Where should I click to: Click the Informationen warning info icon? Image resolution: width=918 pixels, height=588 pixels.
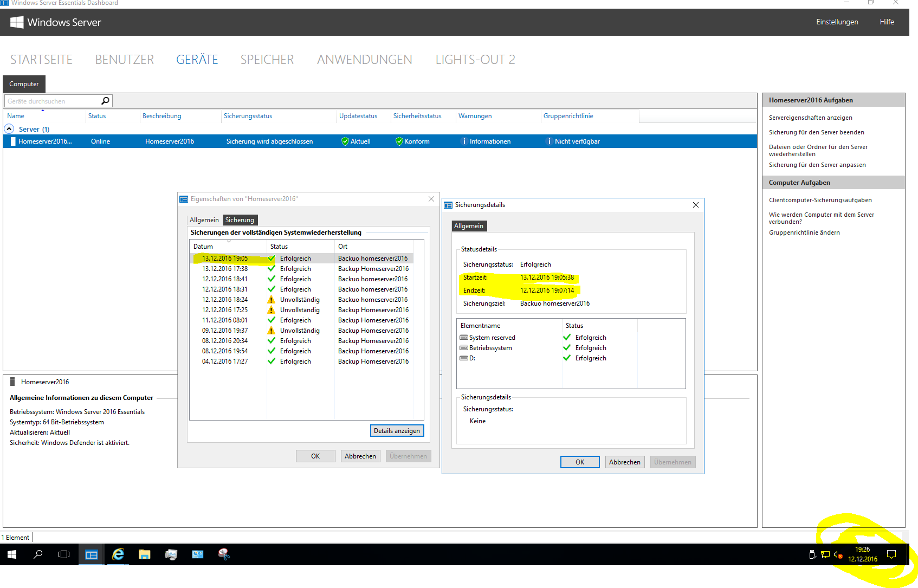[464, 141]
